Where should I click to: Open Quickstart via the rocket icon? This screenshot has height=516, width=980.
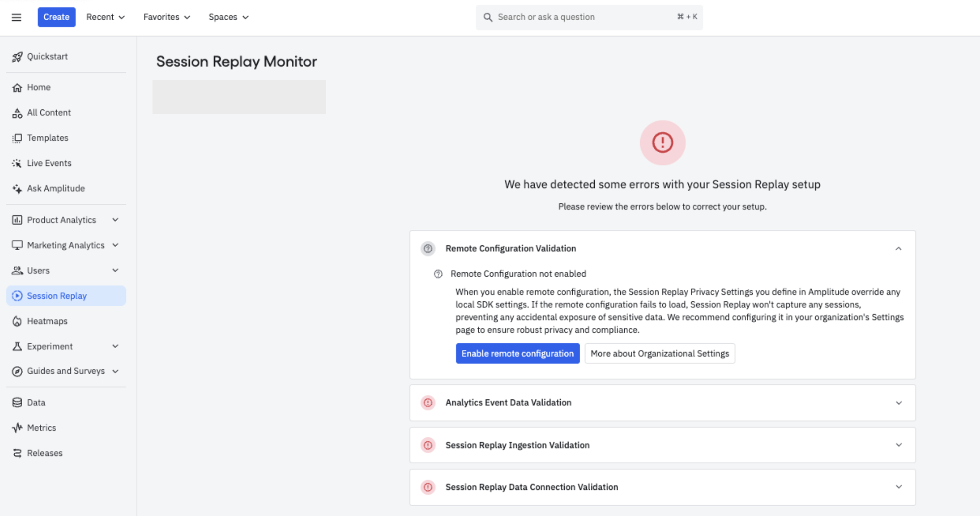click(x=17, y=57)
